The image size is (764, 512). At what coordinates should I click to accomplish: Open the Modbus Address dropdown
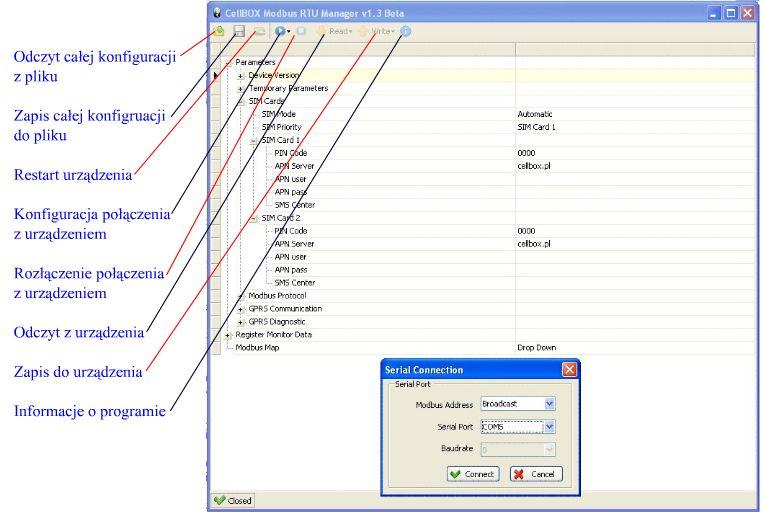click(x=549, y=404)
